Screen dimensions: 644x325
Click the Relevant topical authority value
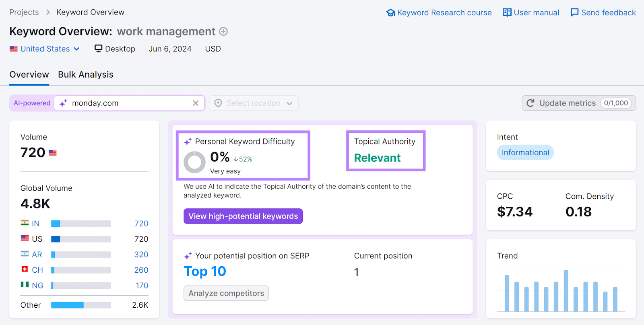[377, 158]
